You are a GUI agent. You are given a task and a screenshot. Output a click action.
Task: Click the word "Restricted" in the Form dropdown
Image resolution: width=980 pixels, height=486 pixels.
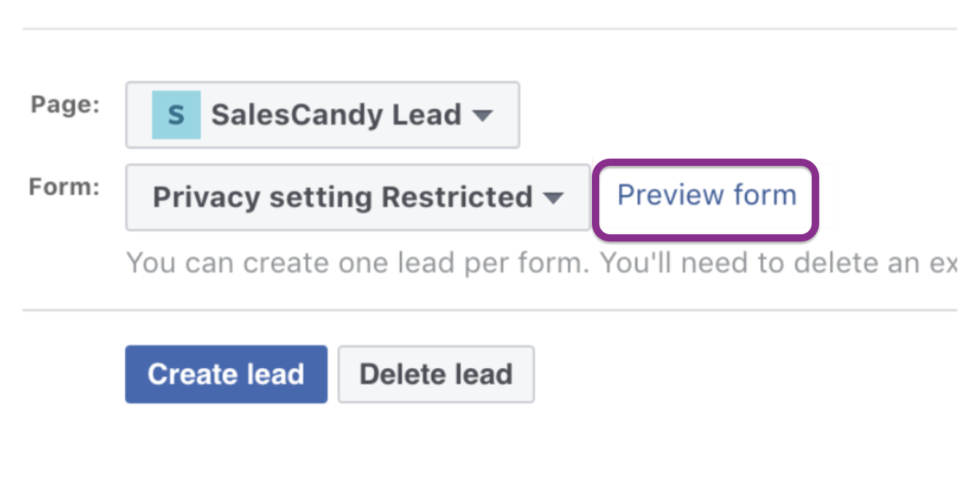457,198
